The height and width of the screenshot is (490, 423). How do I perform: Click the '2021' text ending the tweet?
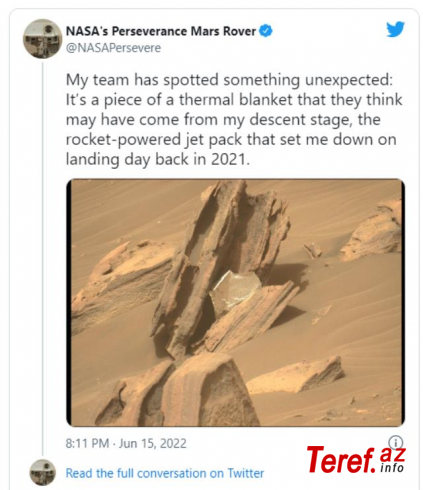pos(229,159)
